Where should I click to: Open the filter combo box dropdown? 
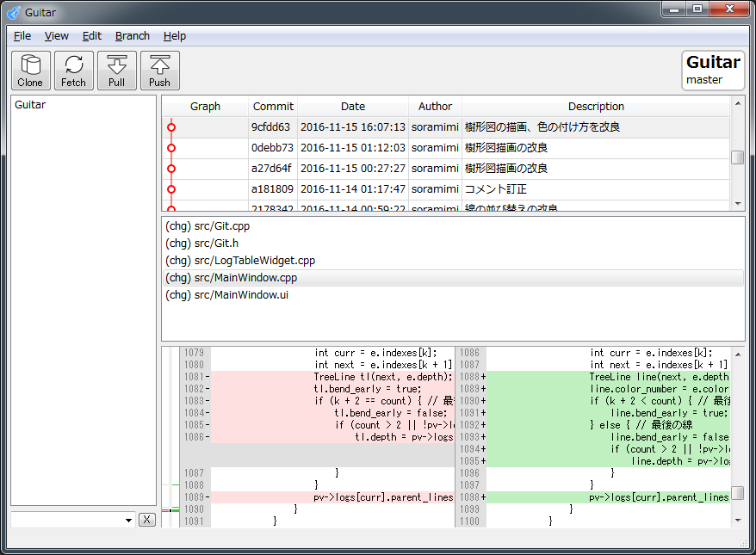[128, 520]
